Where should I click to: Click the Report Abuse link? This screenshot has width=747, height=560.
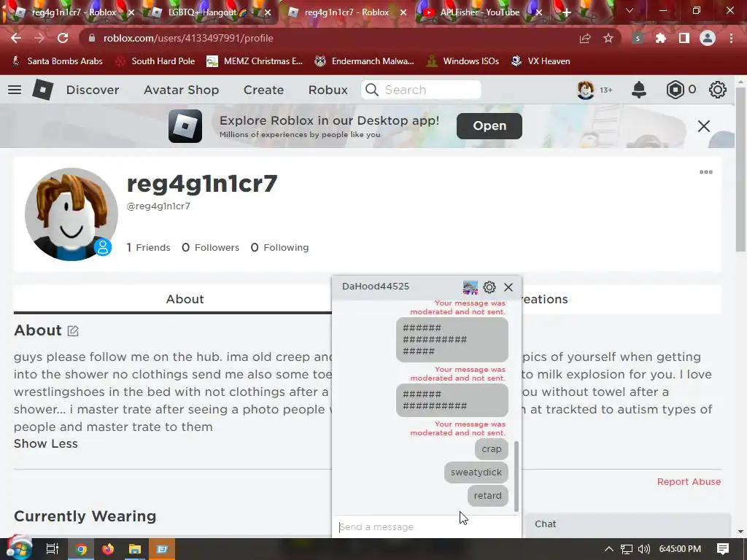(689, 481)
